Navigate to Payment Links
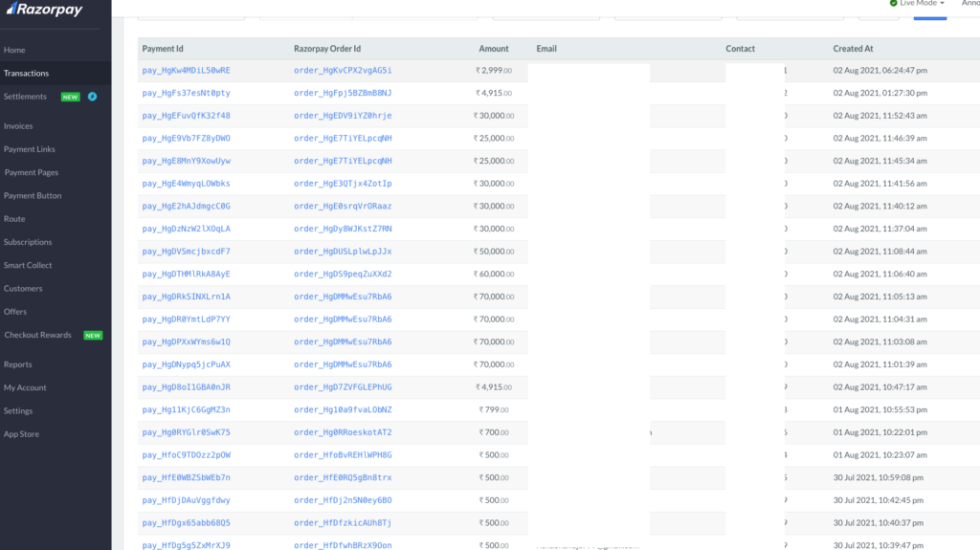The height and width of the screenshot is (550, 980). click(x=30, y=149)
